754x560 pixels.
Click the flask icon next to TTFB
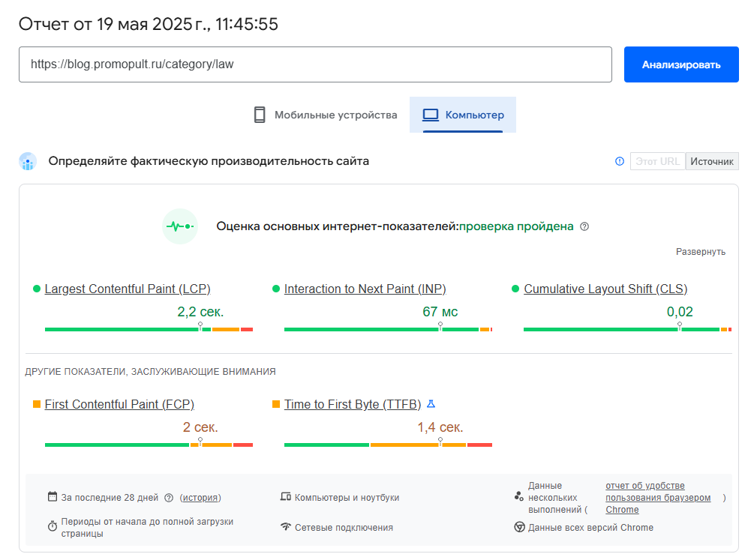[x=431, y=404]
